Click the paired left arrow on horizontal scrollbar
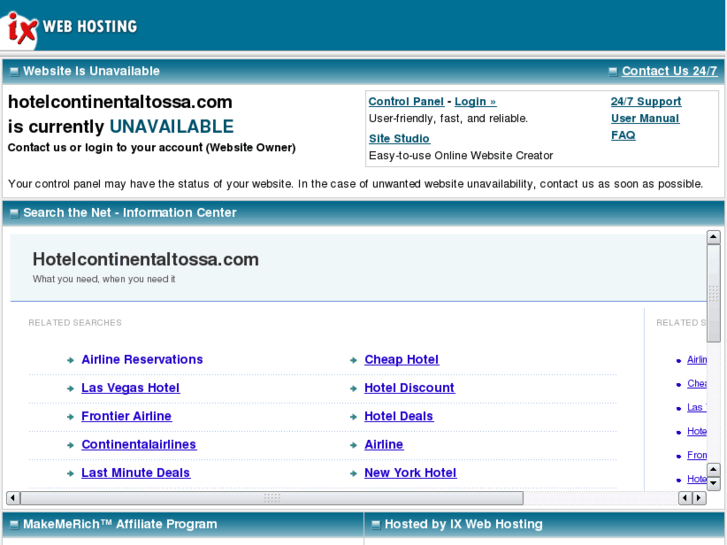This screenshot has width=727, height=545. pyautogui.click(x=685, y=498)
